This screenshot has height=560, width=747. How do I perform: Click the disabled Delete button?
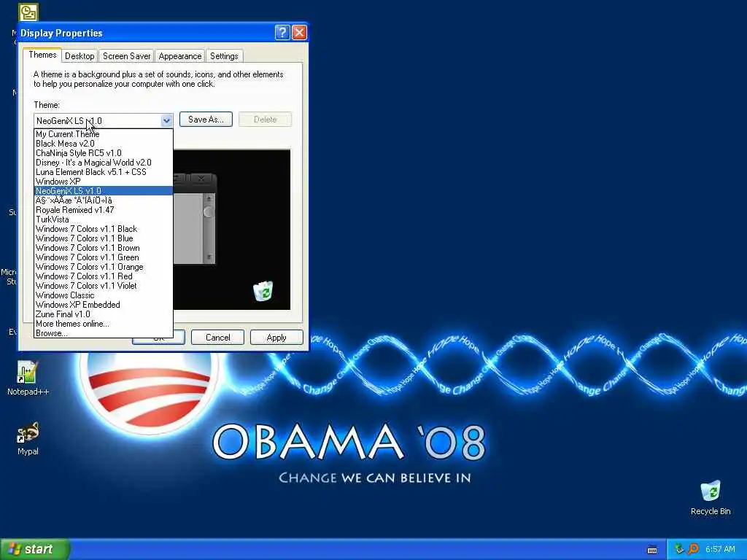(x=265, y=120)
